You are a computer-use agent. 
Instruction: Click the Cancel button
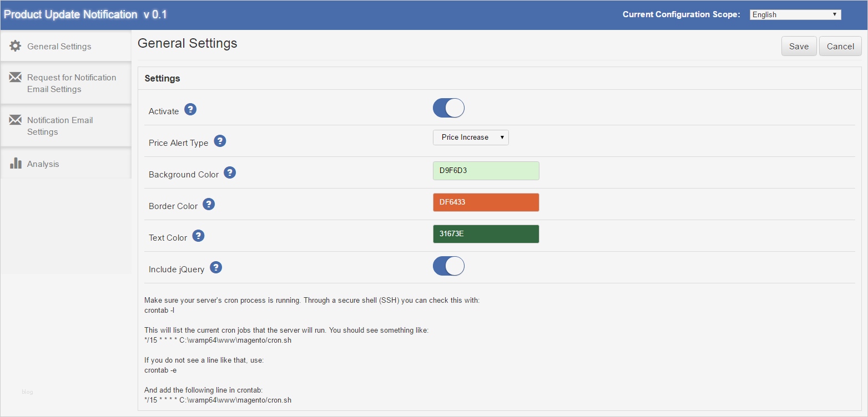point(840,47)
